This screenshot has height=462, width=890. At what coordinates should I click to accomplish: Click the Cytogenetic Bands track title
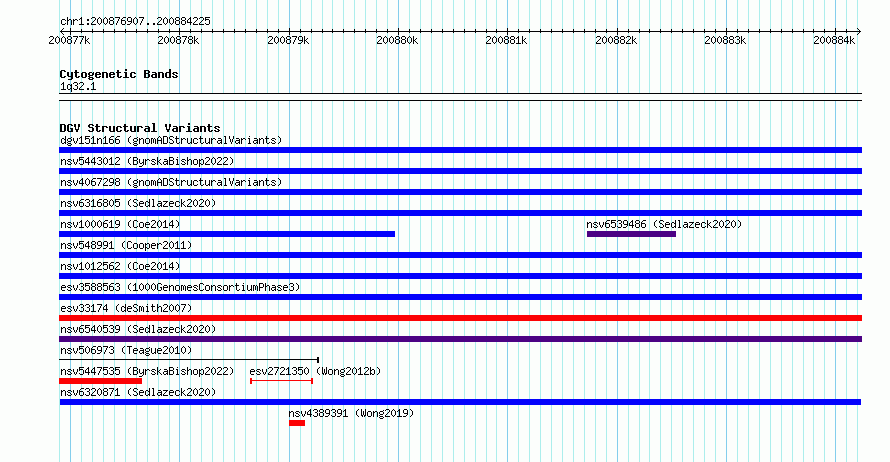coord(119,74)
